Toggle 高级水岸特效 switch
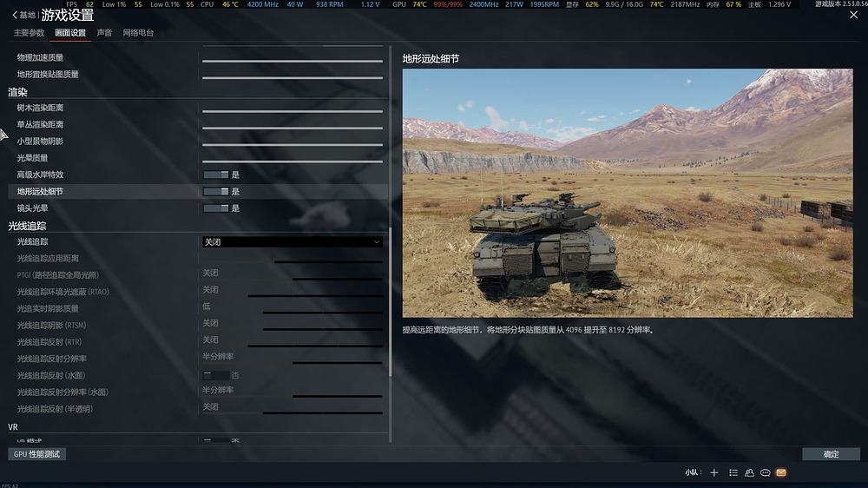Viewport: 868px width, 488px height. [215, 175]
